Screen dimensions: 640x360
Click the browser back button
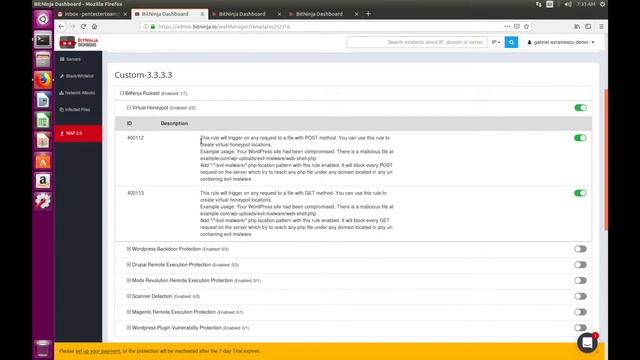click(61, 27)
